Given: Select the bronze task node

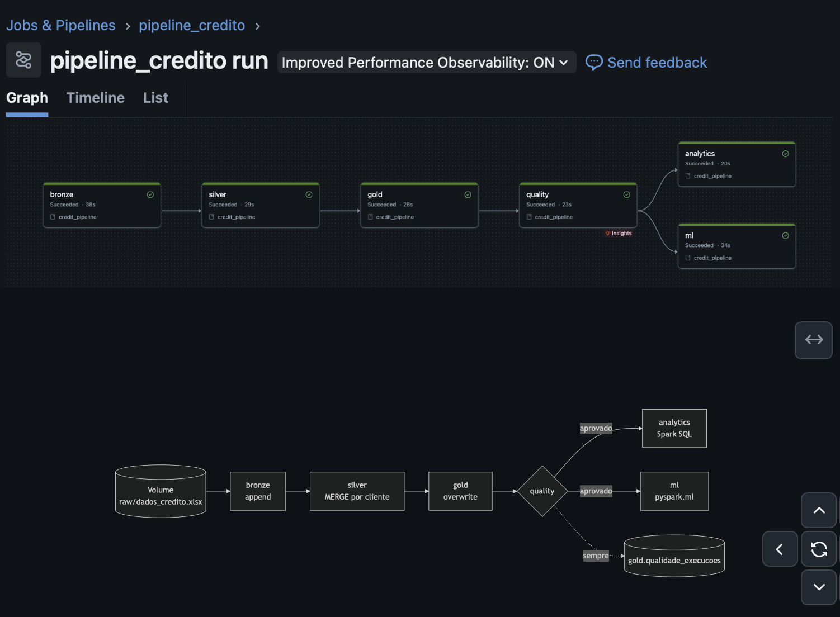Looking at the screenshot, I should (x=102, y=205).
